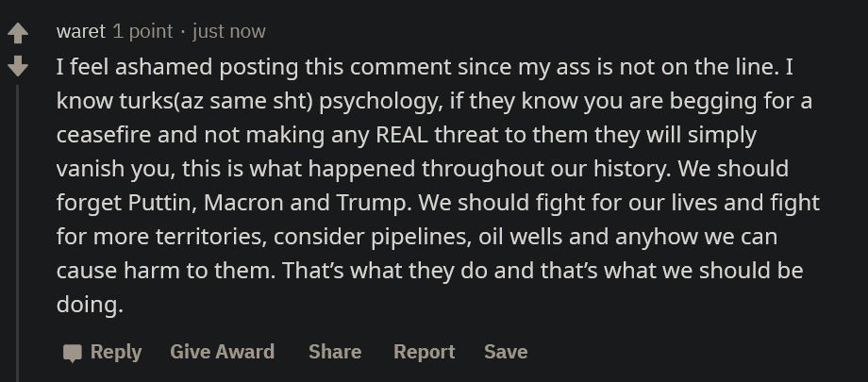The image size is (868, 382).
Task: Upvote the comment by waret
Action: (x=17, y=34)
